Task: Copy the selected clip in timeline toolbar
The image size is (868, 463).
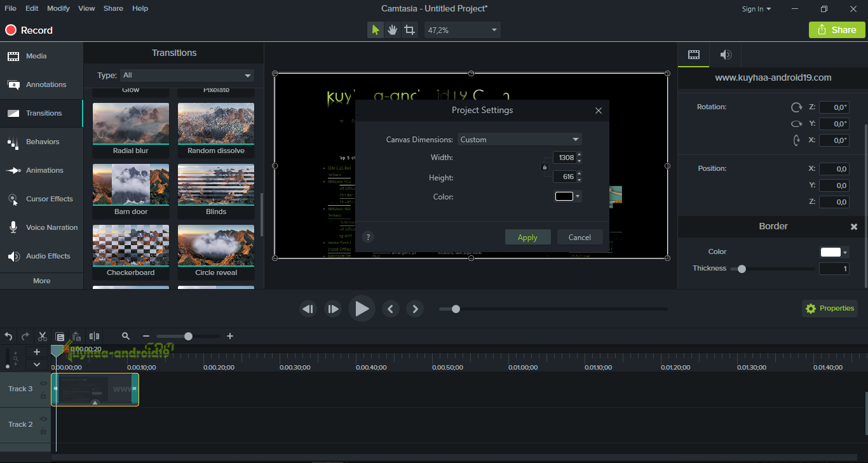Action: (60, 337)
